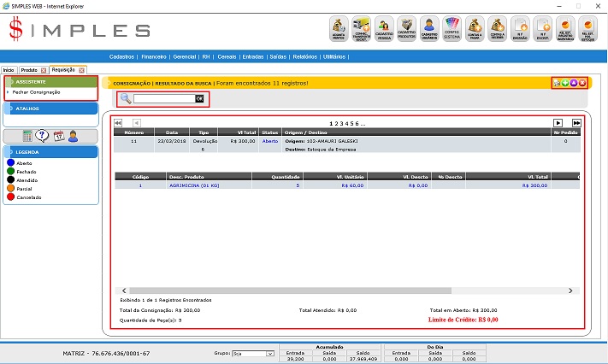This screenshot has height=364, width=608.
Task: Click the red cancel circle icon
Action: point(582,83)
